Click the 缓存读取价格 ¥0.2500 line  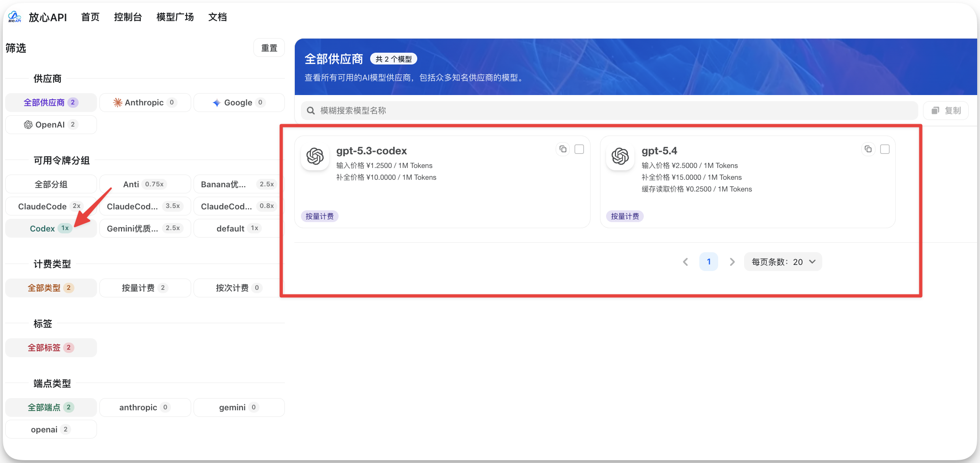point(697,189)
